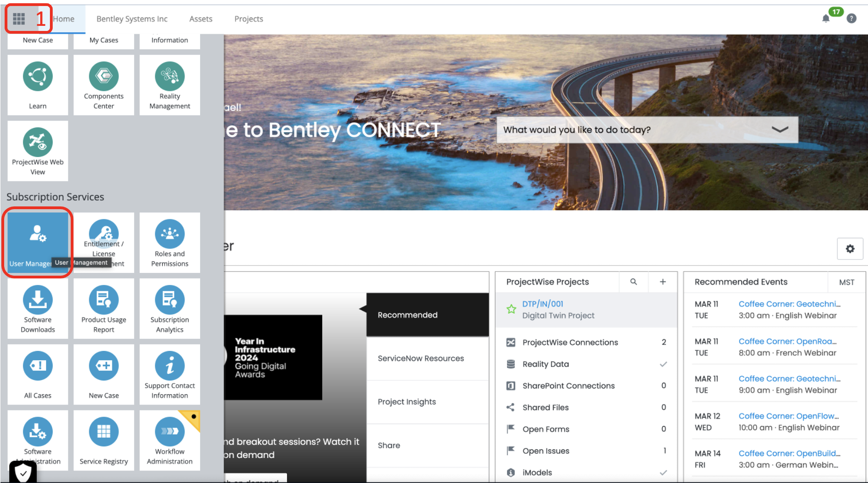The height and width of the screenshot is (483, 868).
Task: Search ProjectWise Projects with magnifier icon
Action: [x=633, y=282]
